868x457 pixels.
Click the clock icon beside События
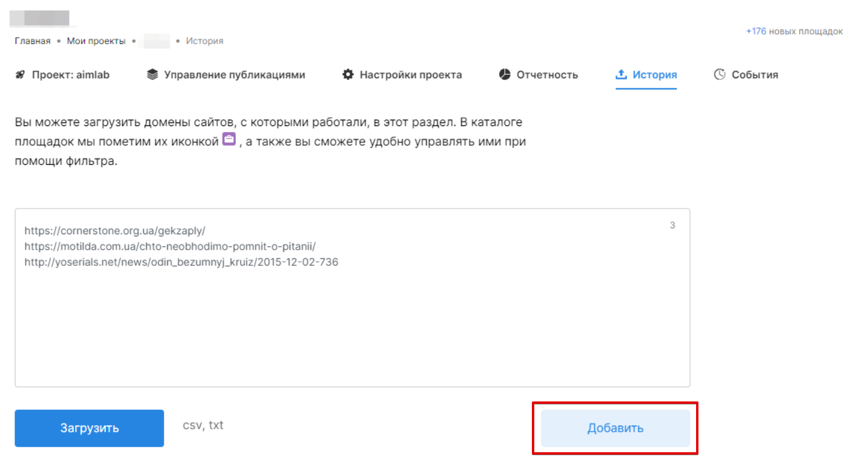[x=719, y=74]
